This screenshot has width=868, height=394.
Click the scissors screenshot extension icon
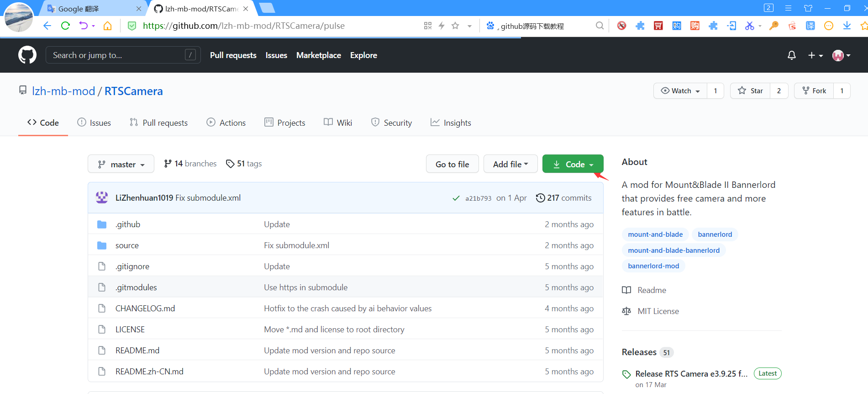749,26
